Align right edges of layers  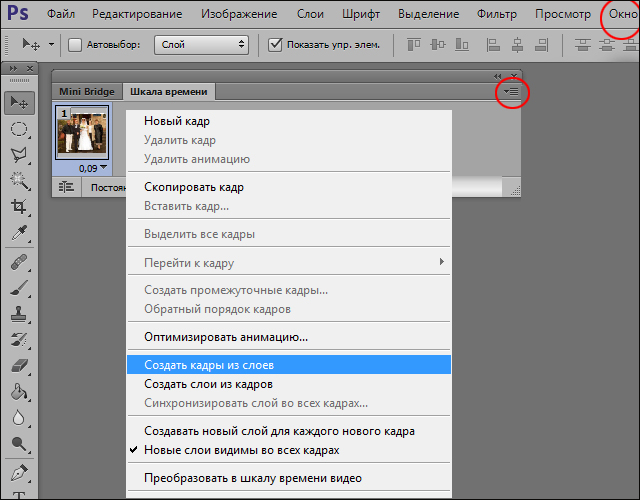tap(542, 44)
